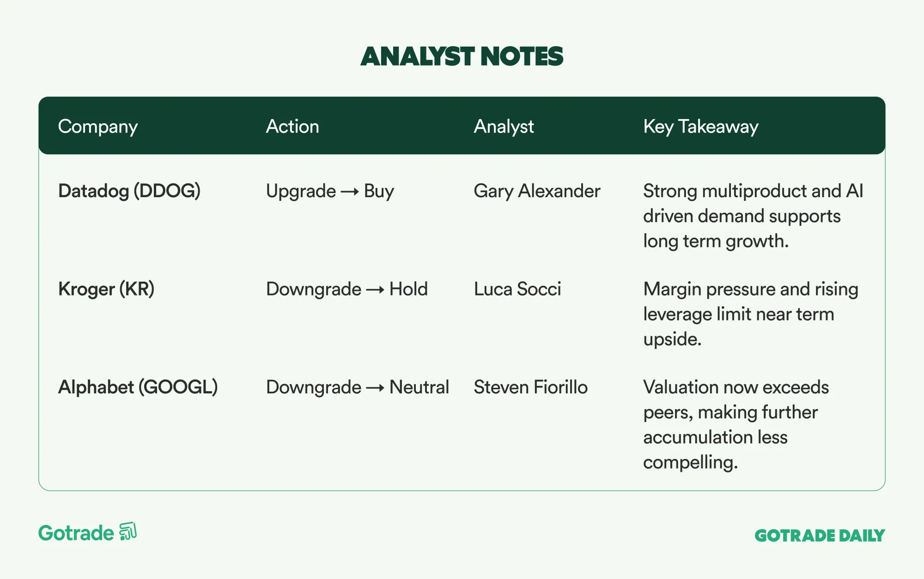Viewport: 924px width, 579px height.
Task: Select the Action column header
Action: click(292, 127)
